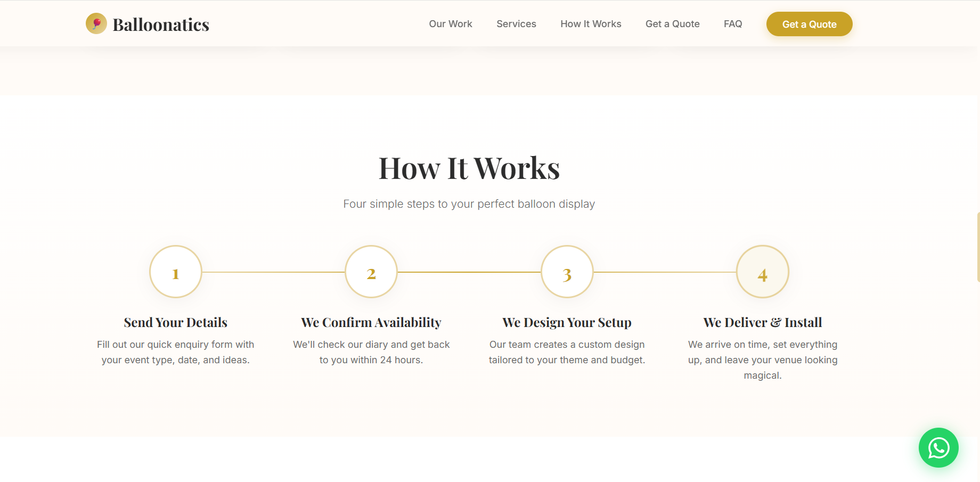Click the step 1 circle
Image resolution: width=980 pixels, height=482 pixels.
point(176,272)
